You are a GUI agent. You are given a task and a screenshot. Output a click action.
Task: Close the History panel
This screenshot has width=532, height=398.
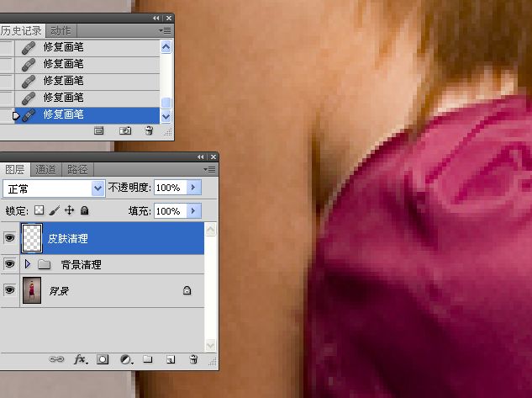169,18
